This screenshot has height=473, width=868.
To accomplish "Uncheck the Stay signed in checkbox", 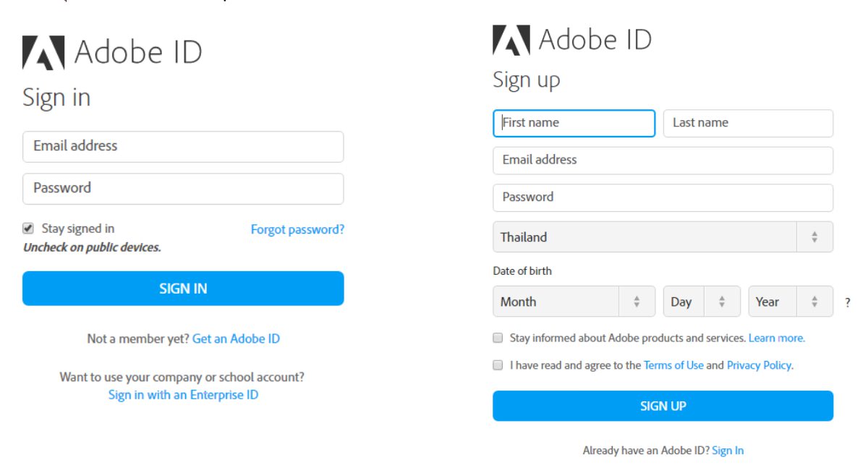I will [x=28, y=229].
